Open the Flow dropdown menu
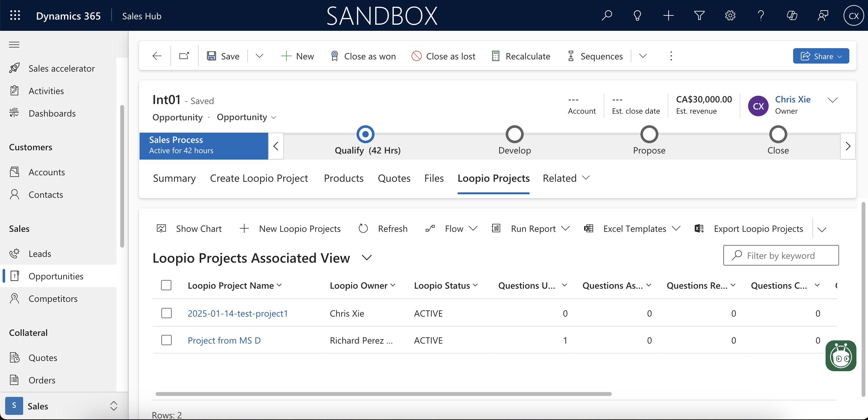Viewport: 868px width, 420px height. (x=451, y=229)
